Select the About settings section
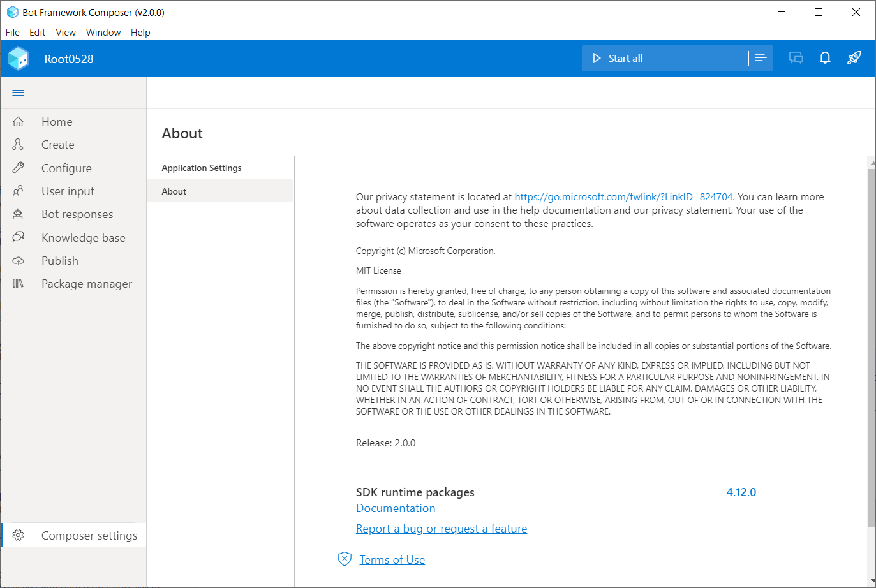 [220, 191]
